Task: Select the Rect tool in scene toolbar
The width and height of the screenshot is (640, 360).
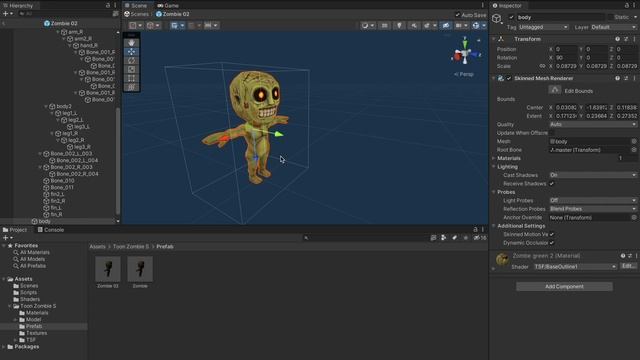Action: click(x=131, y=78)
